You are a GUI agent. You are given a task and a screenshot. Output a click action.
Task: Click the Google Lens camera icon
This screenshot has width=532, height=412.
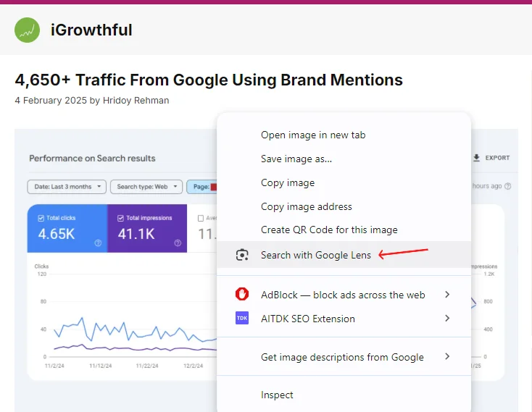coord(242,255)
